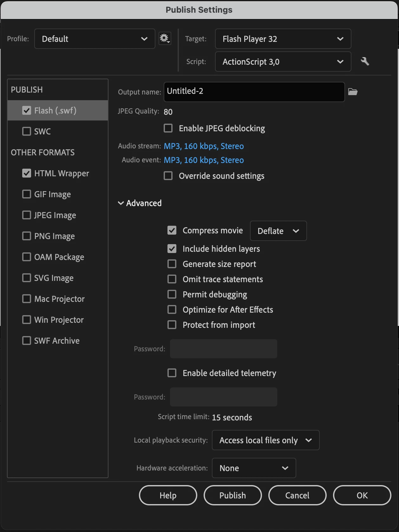Select GIF Image in Other Formats list
Image resolution: width=399 pixels, height=532 pixels.
tap(53, 194)
